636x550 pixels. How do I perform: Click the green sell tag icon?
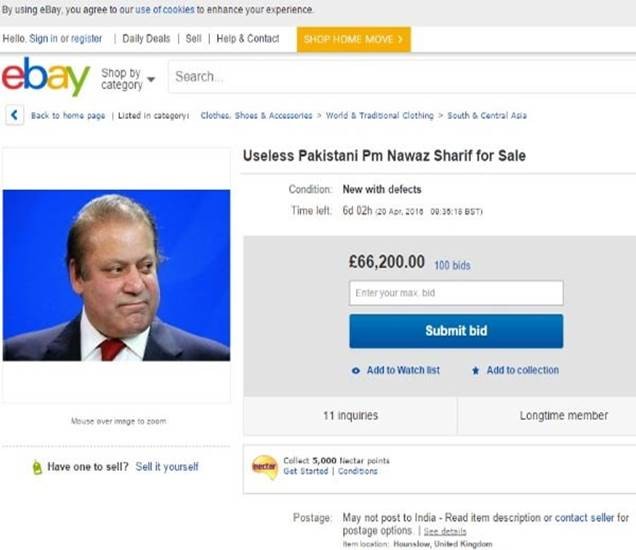point(37,467)
